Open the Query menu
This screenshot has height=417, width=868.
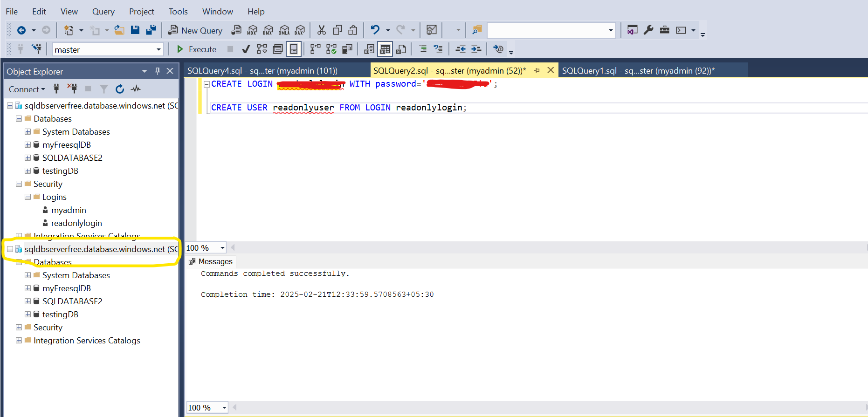(x=103, y=11)
